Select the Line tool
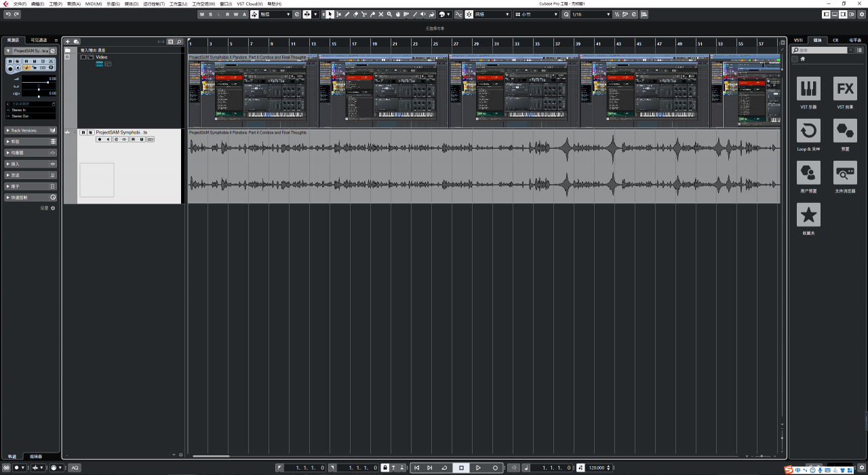 (x=415, y=14)
